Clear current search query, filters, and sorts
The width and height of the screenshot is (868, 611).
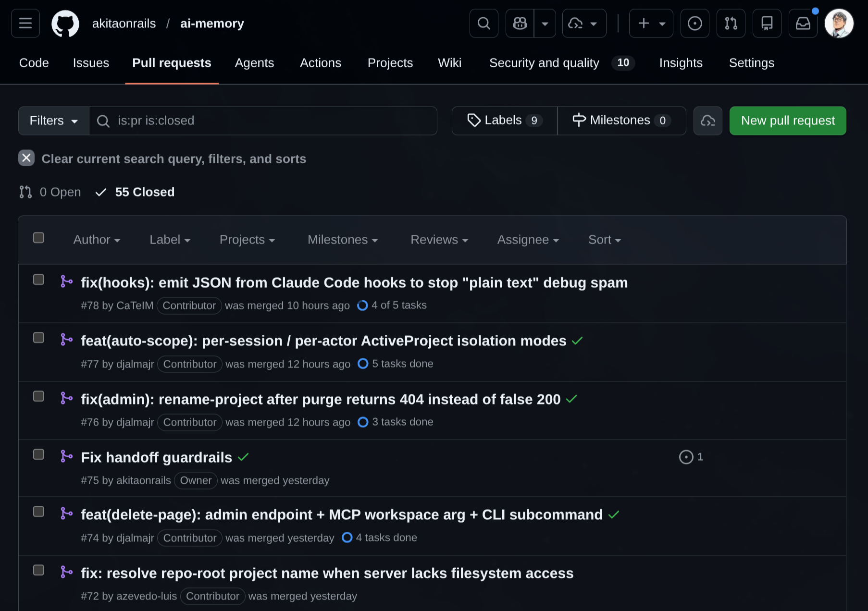(x=174, y=159)
